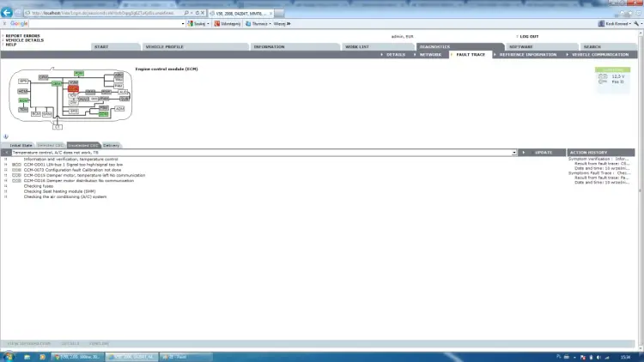Click the blue down-arrow icon below diagram
This screenshot has height=362, width=644.
[x=6, y=136]
